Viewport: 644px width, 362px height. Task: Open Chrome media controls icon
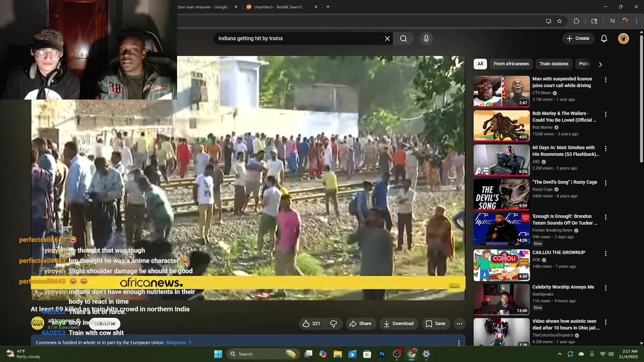pyautogui.click(x=612, y=21)
